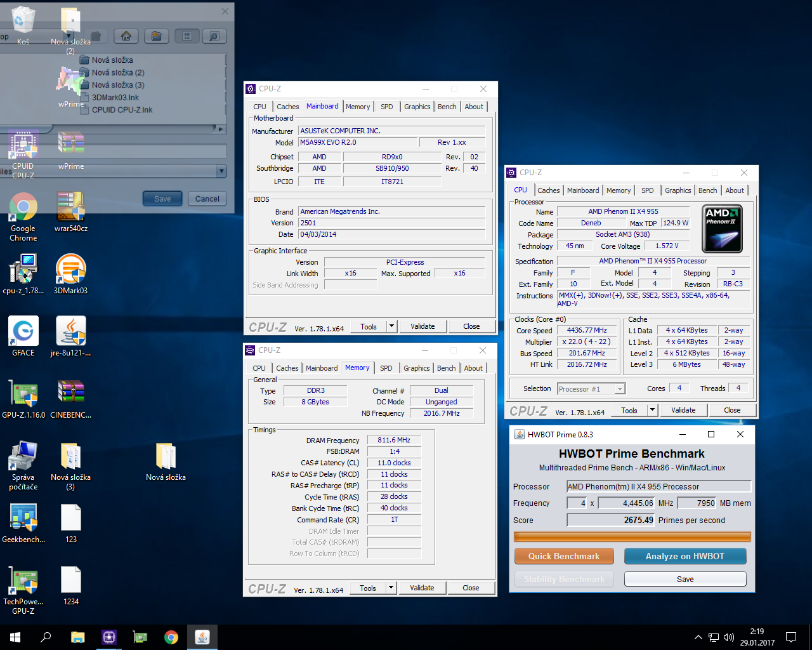Open the Nová složka (3) folder icon
The height and width of the screenshot is (650, 812).
[x=70, y=465]
